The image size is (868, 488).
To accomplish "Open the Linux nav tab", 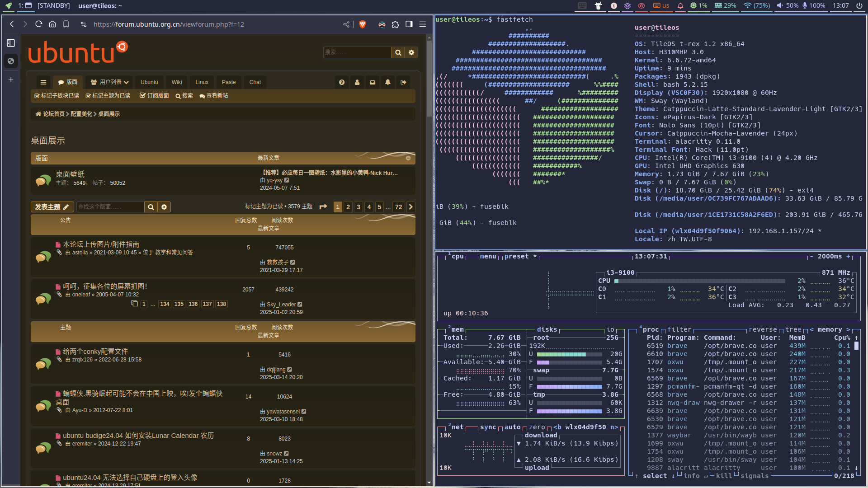I will pos(202,82).
